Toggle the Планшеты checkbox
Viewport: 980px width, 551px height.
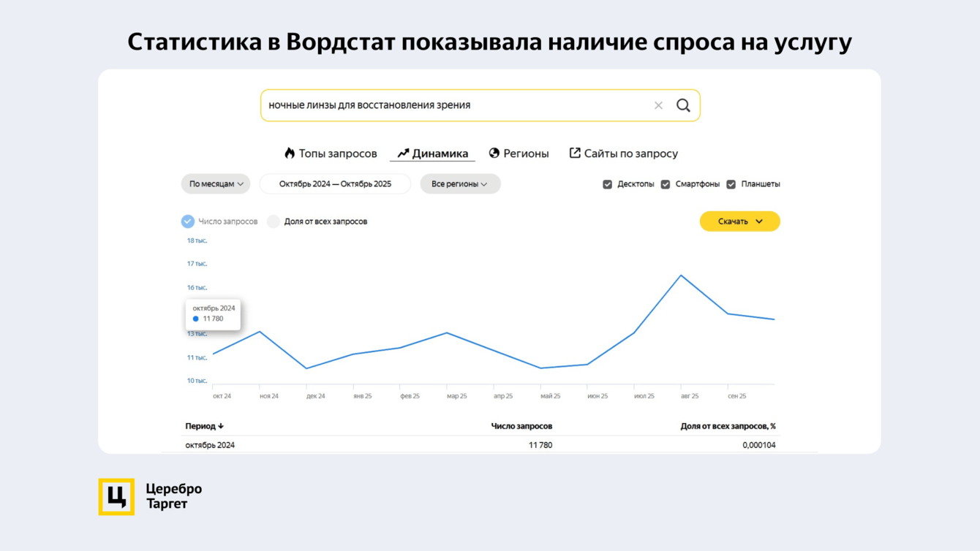731,184
